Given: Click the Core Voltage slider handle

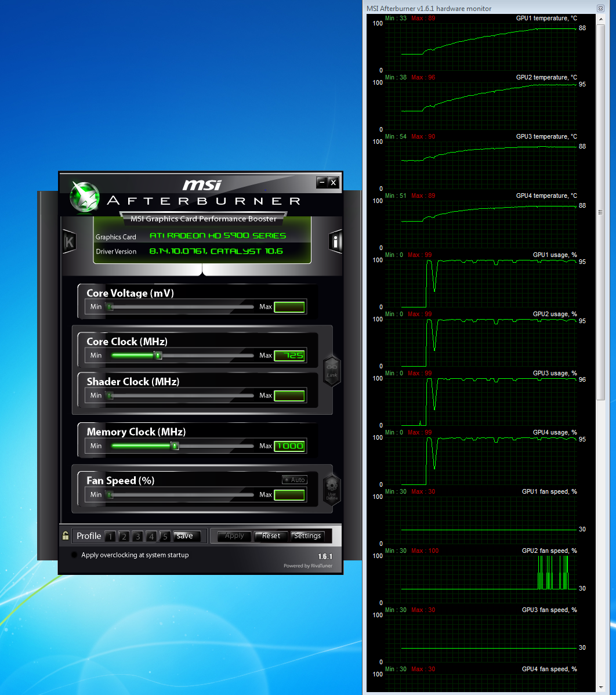Looking at the screenshot, I should 110,306.
